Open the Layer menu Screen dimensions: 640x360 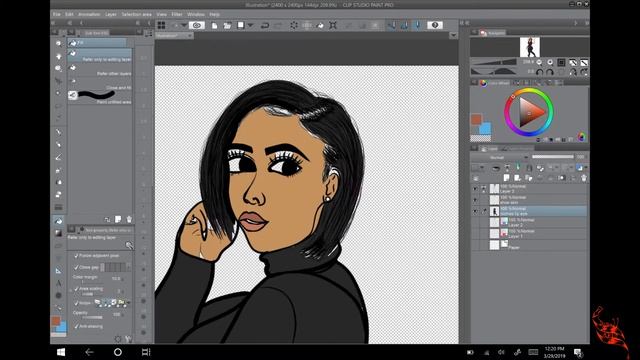click(111, 14)
